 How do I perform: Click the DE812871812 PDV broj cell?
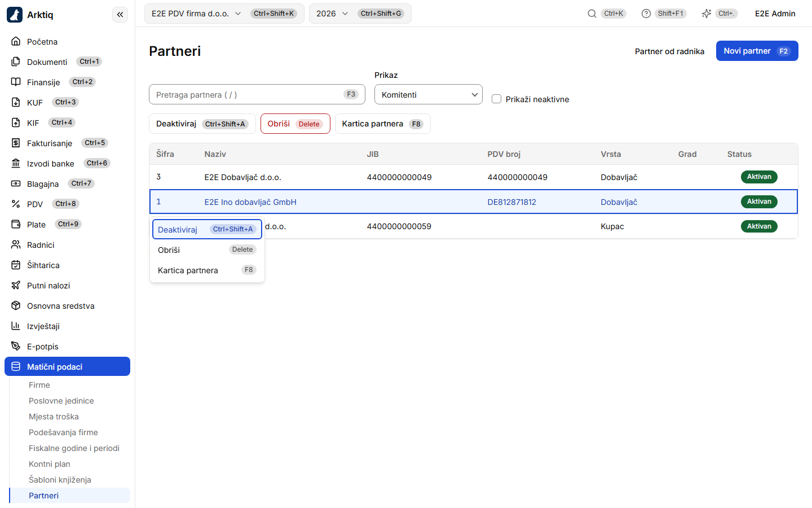(x=511, y=202)
